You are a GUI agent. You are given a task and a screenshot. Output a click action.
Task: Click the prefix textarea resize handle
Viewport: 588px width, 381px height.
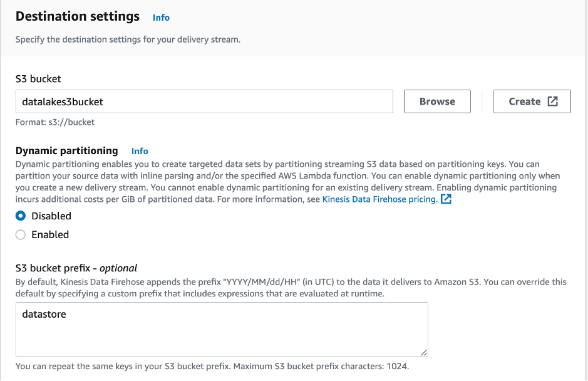tap(424, 353)
